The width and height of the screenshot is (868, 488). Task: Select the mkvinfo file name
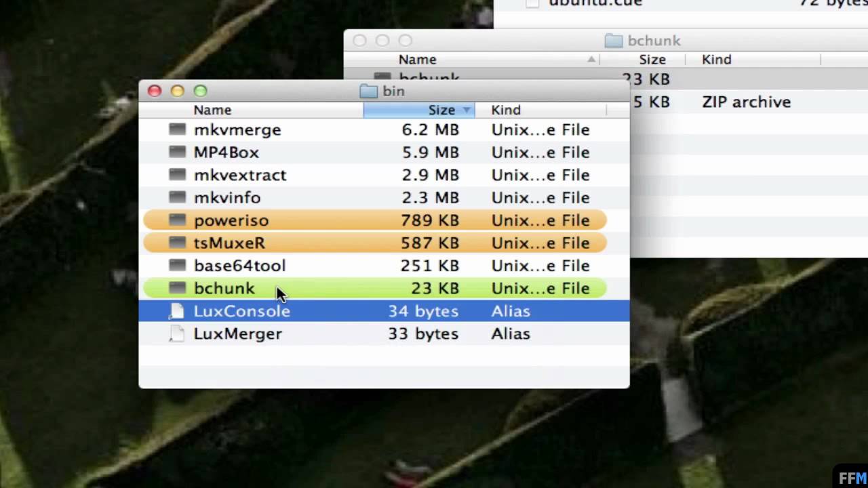click(x=227, y=197)
